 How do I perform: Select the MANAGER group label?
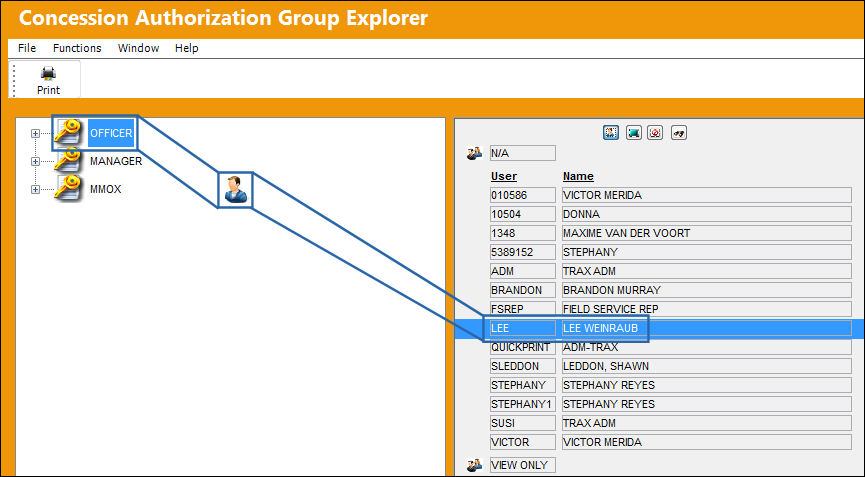116,161
